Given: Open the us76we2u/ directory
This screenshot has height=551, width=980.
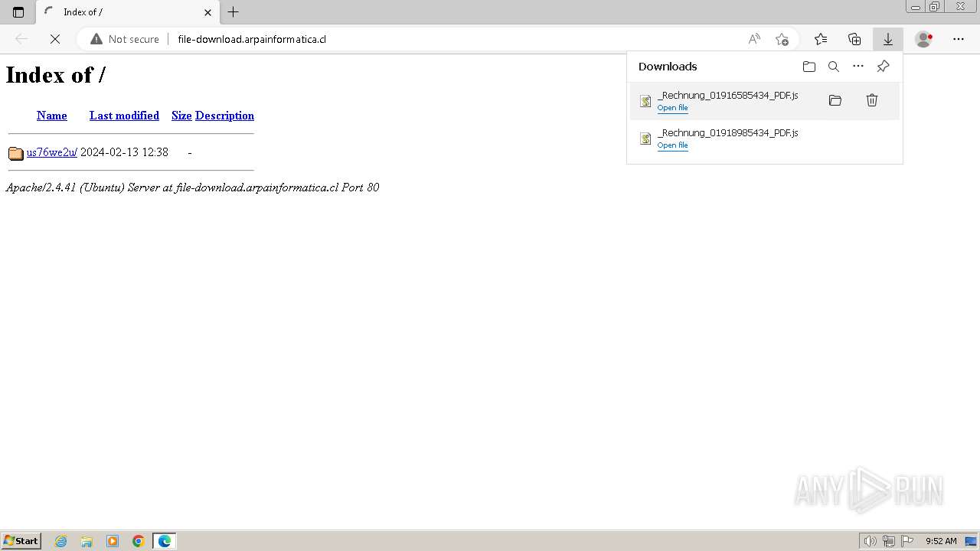Looking at the screenshot, I should click(x=51, y=152).
